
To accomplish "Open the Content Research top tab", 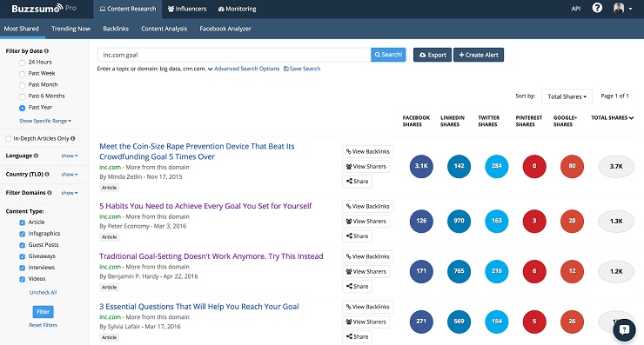I will tap(128, 9).
